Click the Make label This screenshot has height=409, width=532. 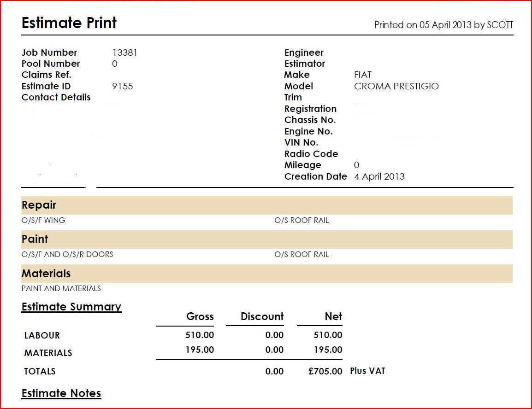coord(296,75)
